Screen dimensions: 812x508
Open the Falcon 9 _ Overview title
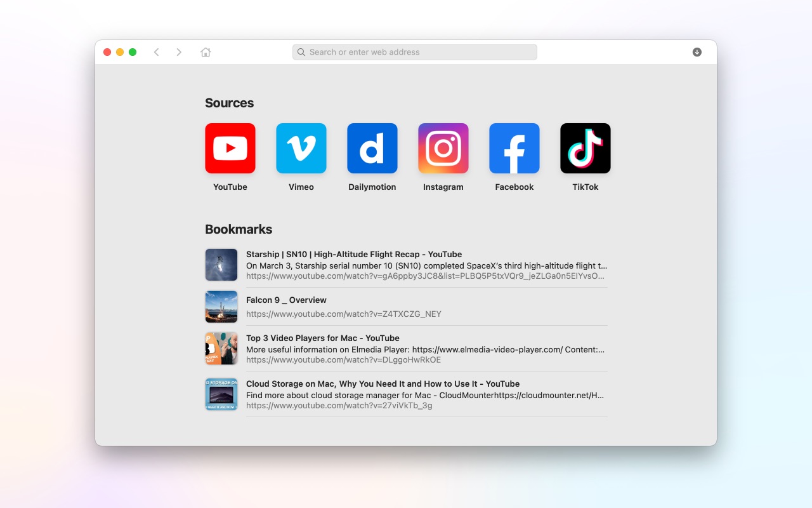[286, 300]
